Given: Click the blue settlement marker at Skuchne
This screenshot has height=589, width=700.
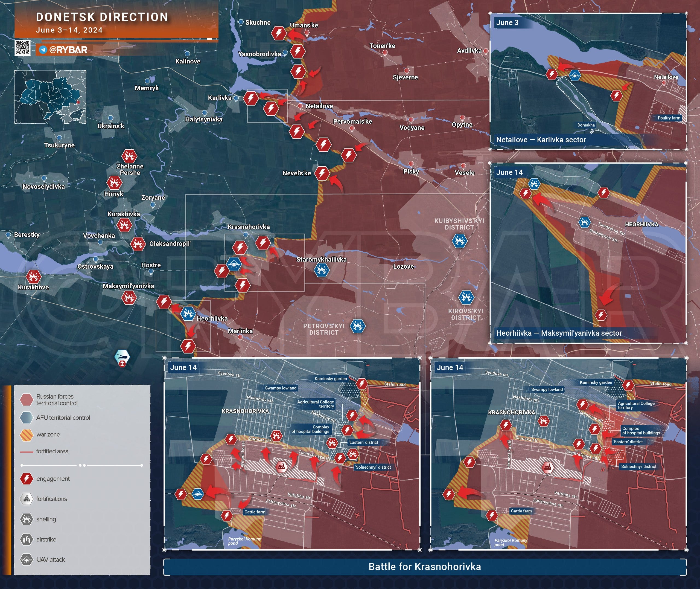Looking at the screenshot, I should point(241,22).
